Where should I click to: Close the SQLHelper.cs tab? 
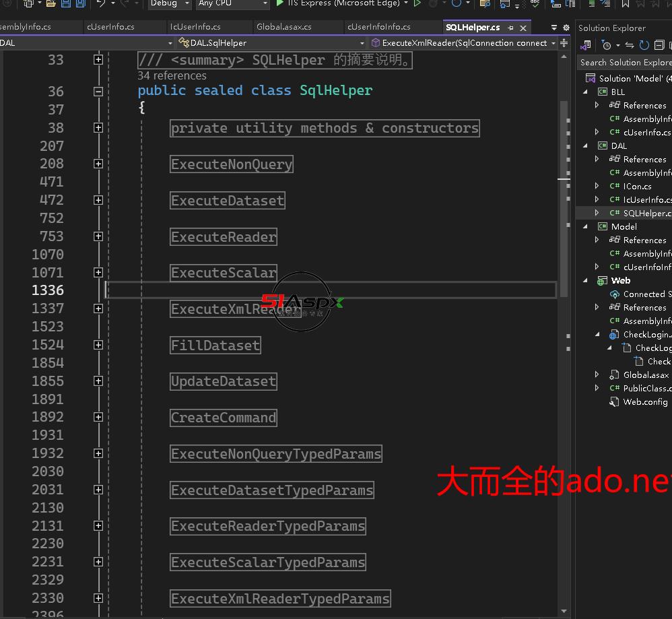pos(523,28)
